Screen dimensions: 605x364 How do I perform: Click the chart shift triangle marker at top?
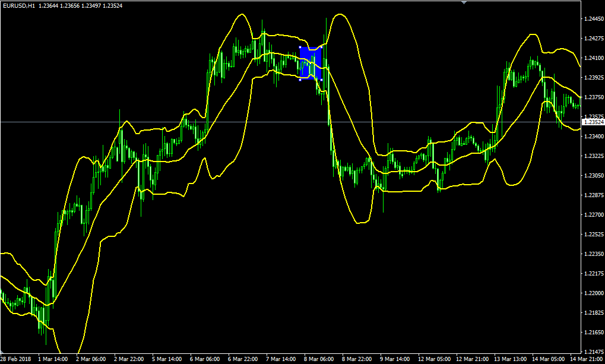tap(464, 2)
